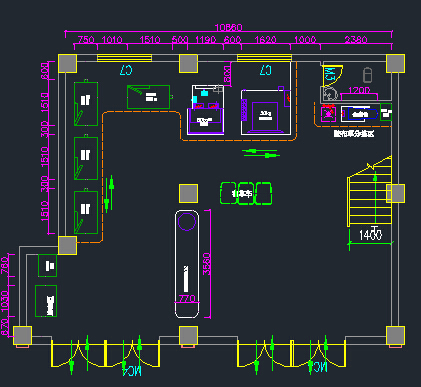Select the M3 door swing symbol

click(x=332, y=76)
